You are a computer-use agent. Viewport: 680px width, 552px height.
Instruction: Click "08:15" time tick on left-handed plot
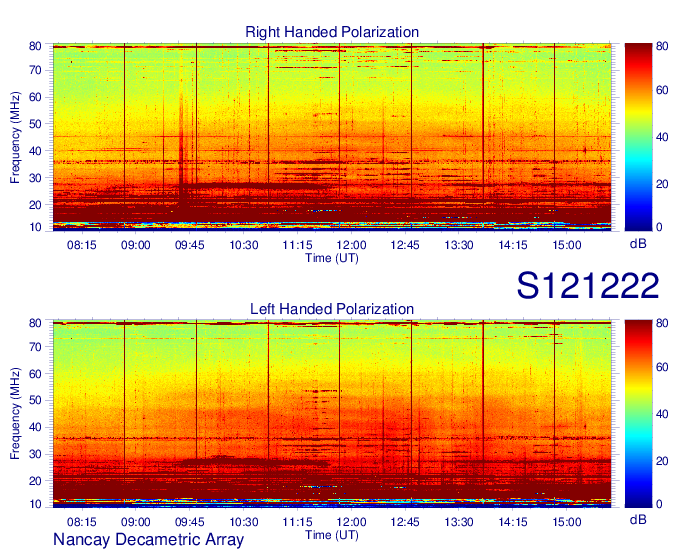pyautogui.click(x=82, y=522)
